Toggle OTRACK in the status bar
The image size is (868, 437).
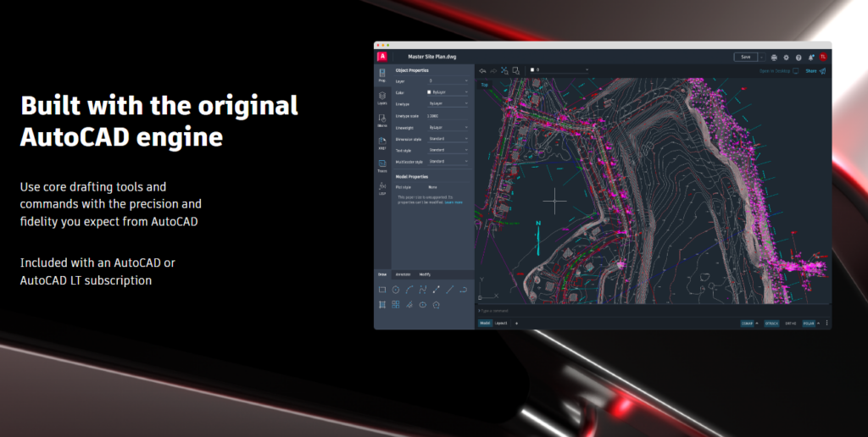click(771, 323)
